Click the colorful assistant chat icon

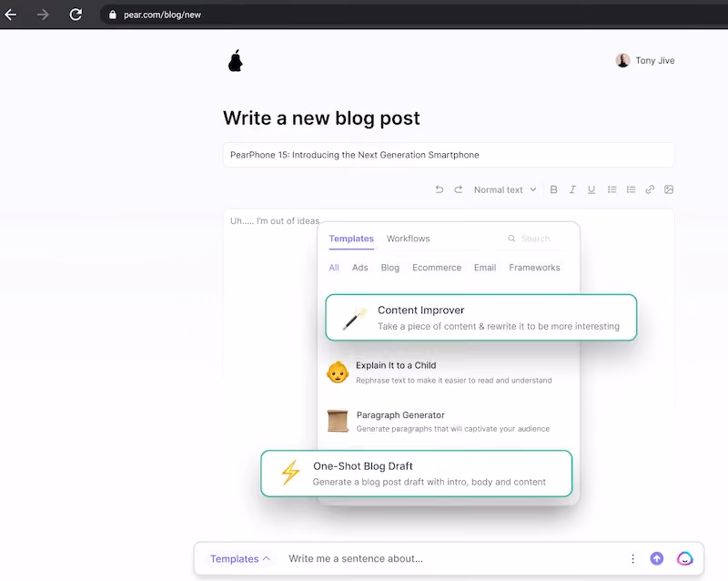point(685,558)
